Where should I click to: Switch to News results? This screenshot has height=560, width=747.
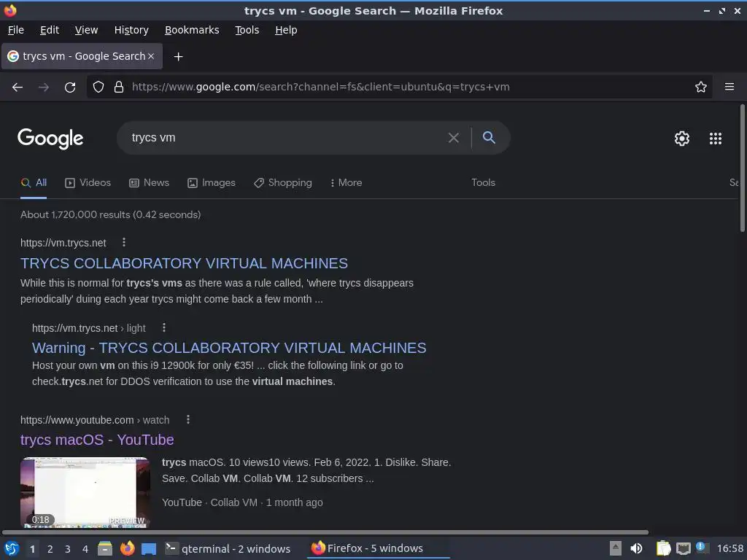click(x=149, y=183)
